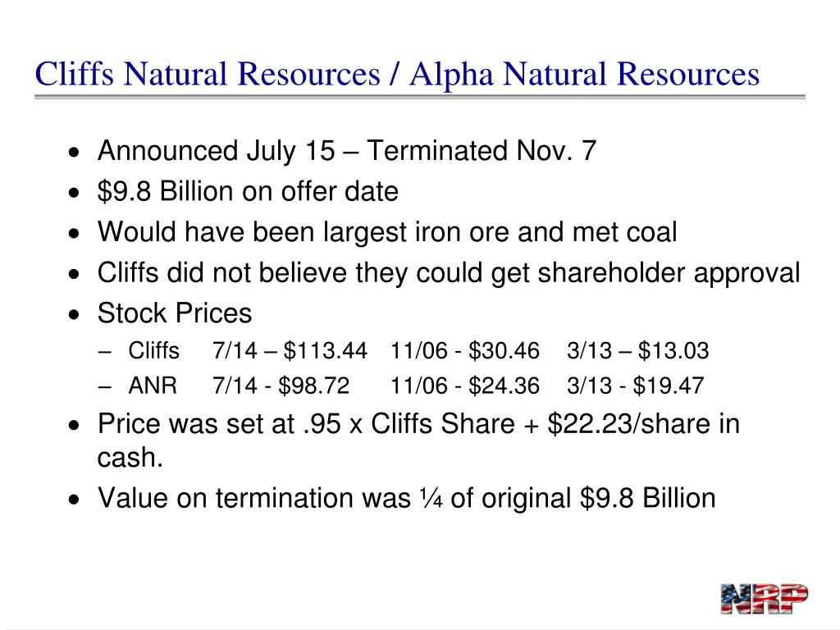The width and height of the screenshot is (840, 630).
Task: Click the Stock Prices heading bullet
Action: (x=175, y=313)
